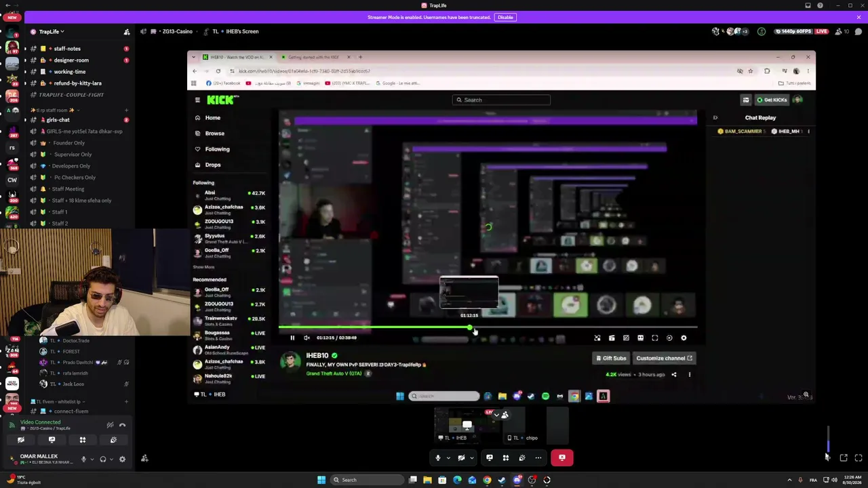
Task: Open the TrapLife server invite members icon
Action: click(126, 32)
